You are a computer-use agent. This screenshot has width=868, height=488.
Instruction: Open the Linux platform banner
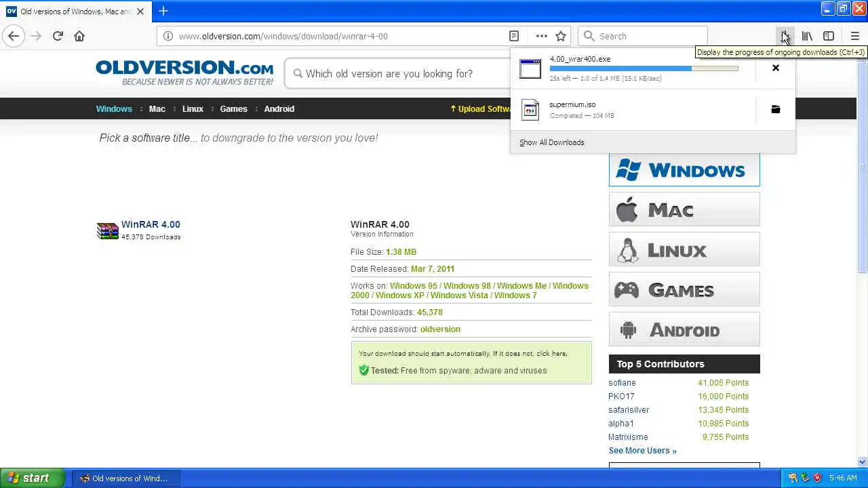684,249
